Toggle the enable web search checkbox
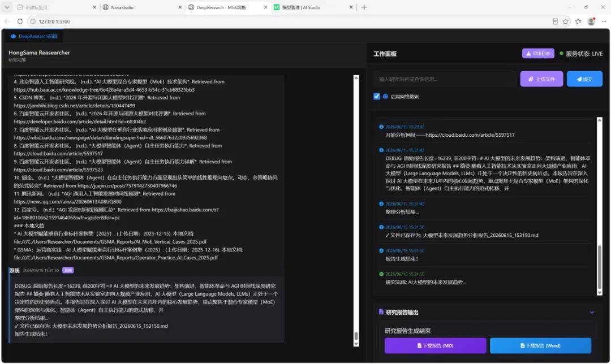The image size is (611, 364). point(376,96)
